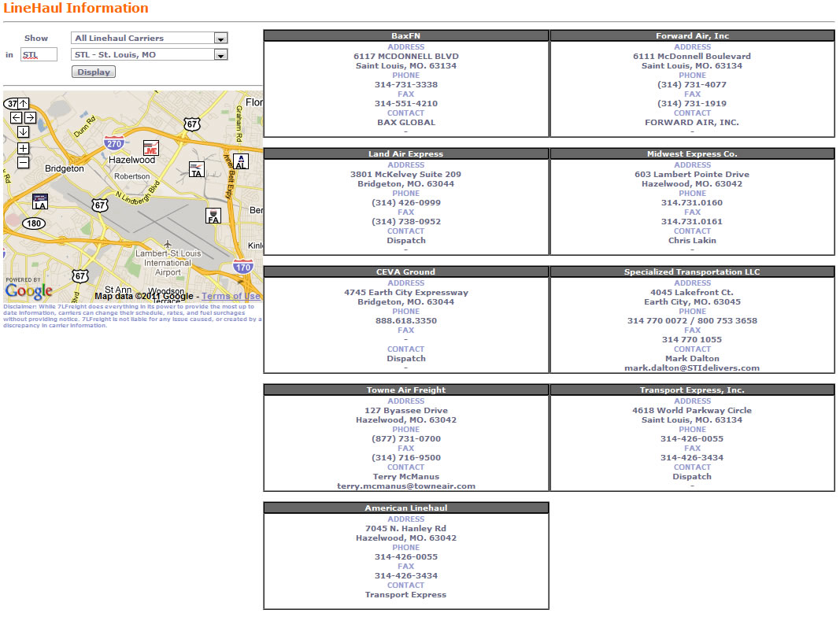Click contact name Chris Lakin

click(x=692, y=241)
